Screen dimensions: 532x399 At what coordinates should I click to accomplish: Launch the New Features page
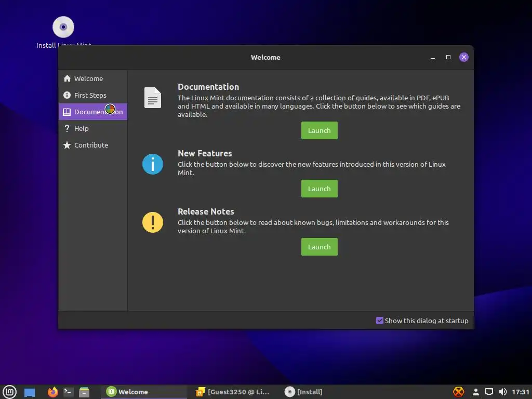[320, 189]
